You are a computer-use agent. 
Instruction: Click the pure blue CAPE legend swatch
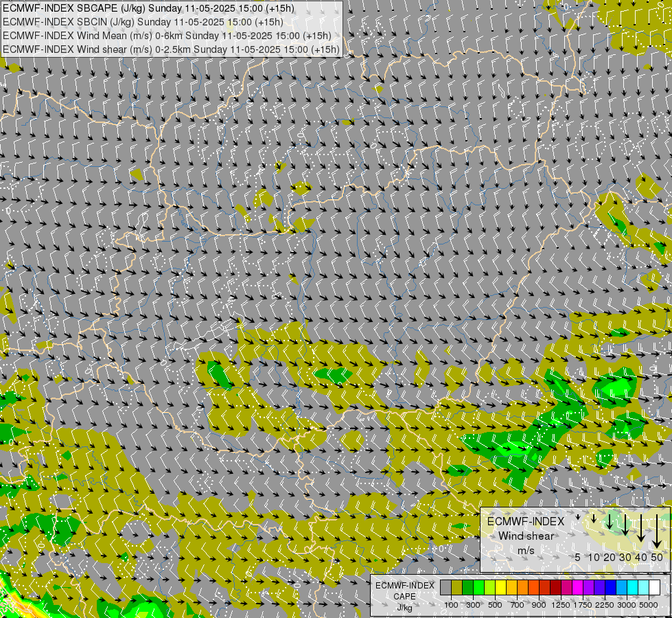click(x=611, y=588)
